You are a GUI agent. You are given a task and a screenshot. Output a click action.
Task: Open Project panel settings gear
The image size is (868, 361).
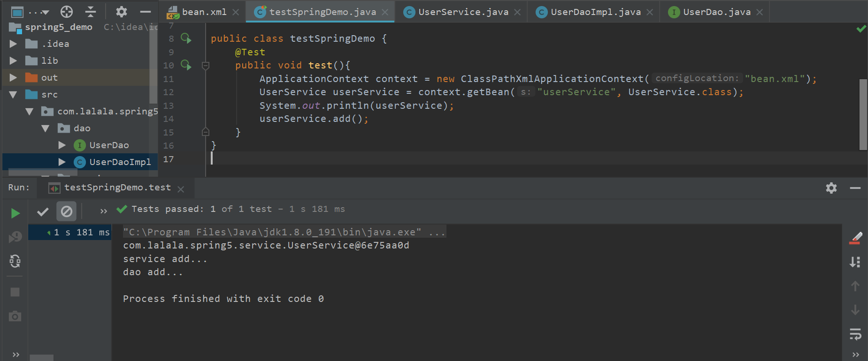pyautogui.click(x=122, y=12)
